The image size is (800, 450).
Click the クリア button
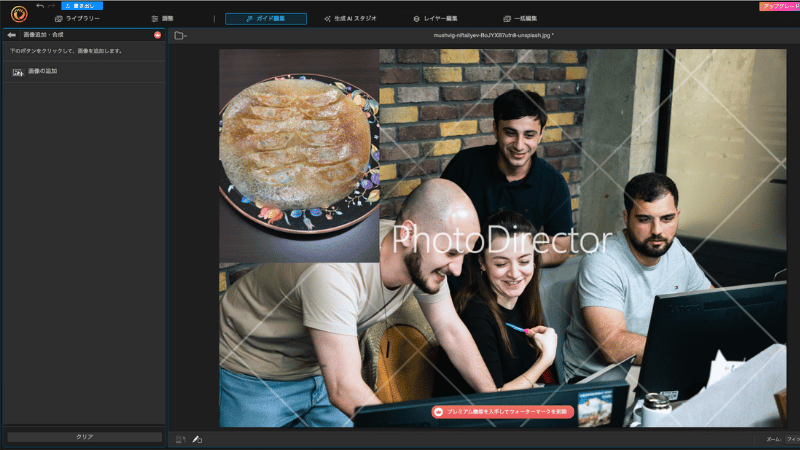coord(85,437)
